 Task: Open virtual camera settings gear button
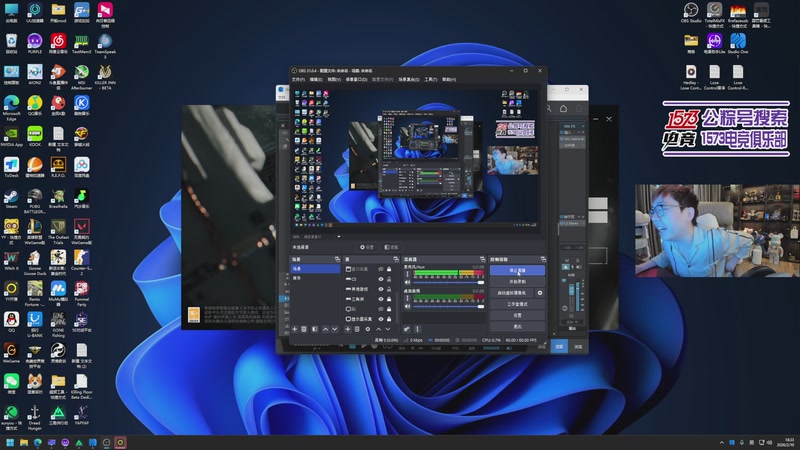coord(540,293)
